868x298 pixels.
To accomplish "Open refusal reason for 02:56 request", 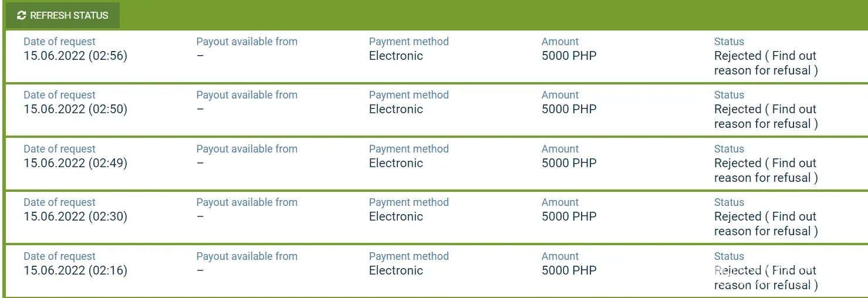I will [x=766, y=63].
